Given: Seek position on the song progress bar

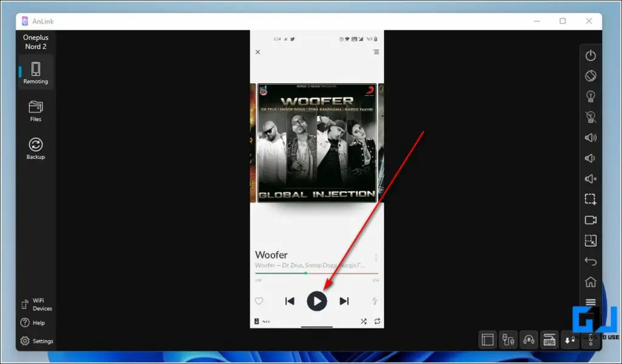Looking at the screenshot, I should pos(316,273).
